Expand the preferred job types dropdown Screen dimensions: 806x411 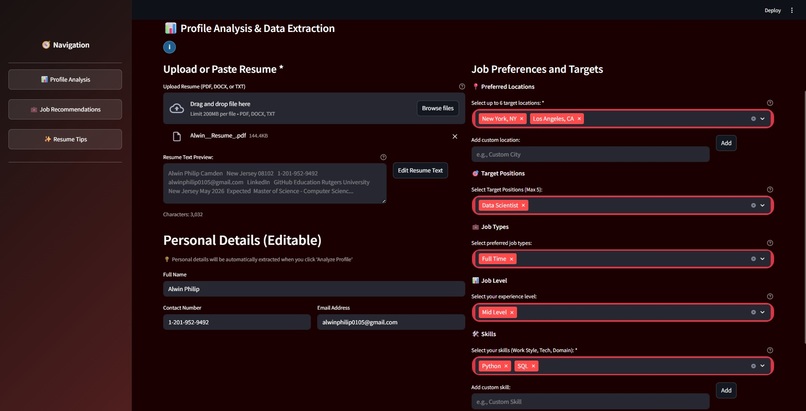click(x=762, y=259)
